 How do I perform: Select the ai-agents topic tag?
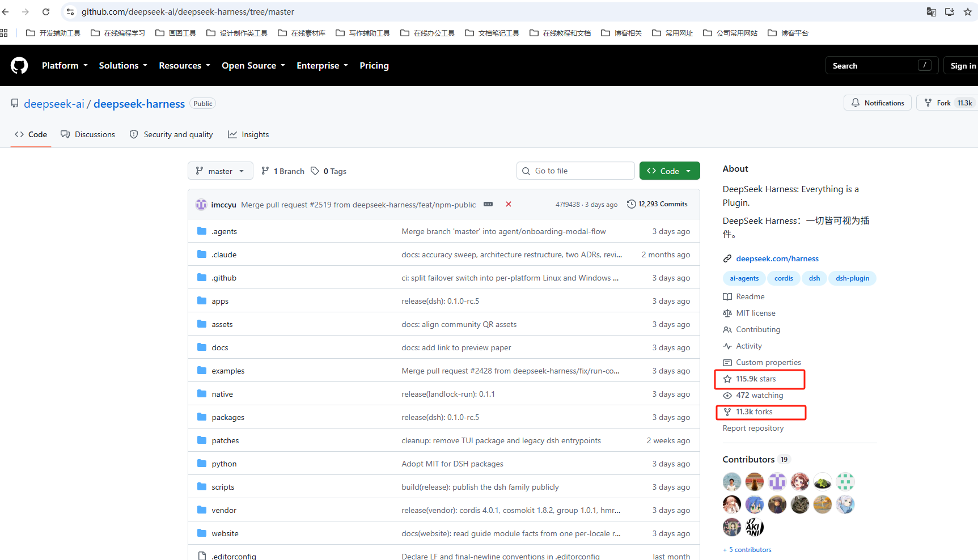point(744,278)
